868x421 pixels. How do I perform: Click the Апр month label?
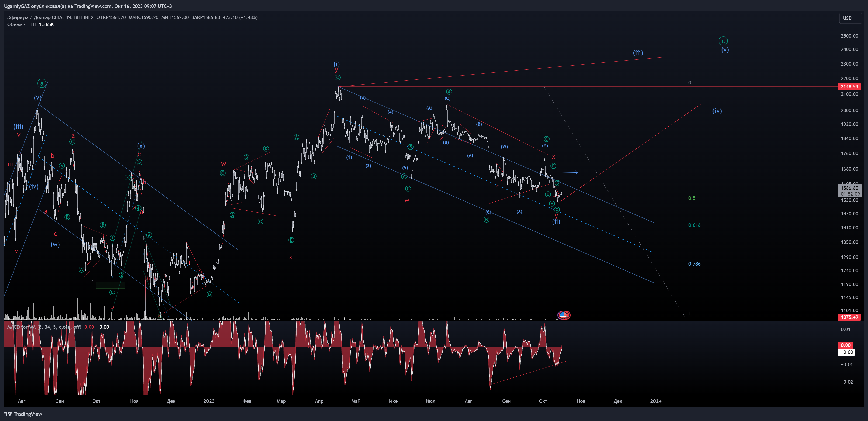[319, 401]
